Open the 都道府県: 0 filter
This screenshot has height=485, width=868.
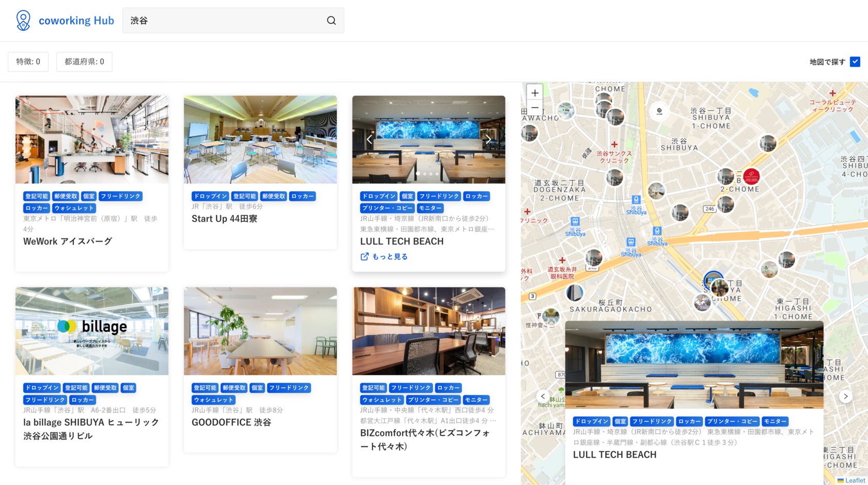coord(84,62)
